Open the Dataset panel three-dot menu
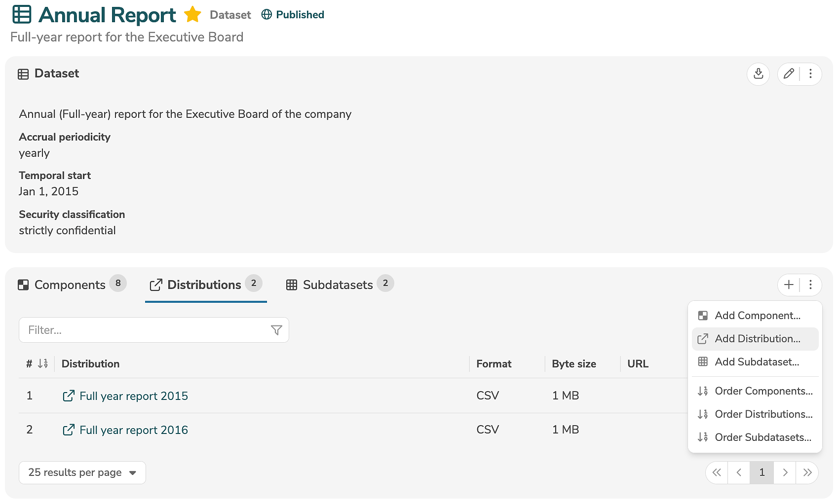This screenshot has width=838, height=504. coord(810,74)
